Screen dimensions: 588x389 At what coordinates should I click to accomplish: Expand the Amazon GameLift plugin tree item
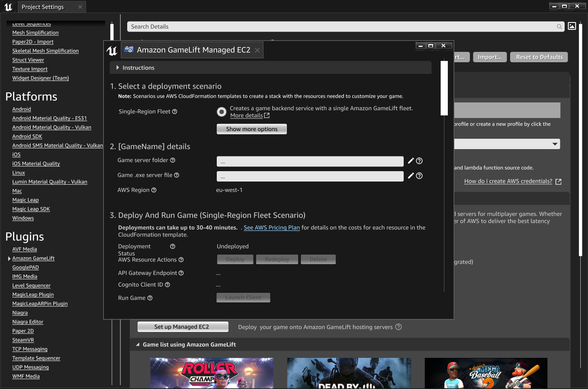pos(10,258)
